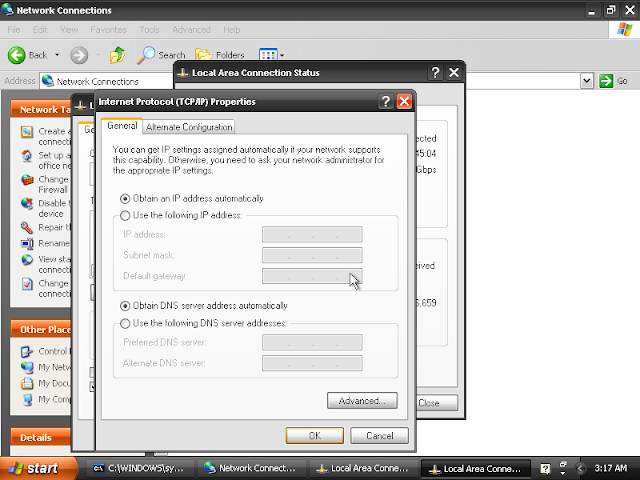Open Control Panel under Other Places

click(46, 351)
